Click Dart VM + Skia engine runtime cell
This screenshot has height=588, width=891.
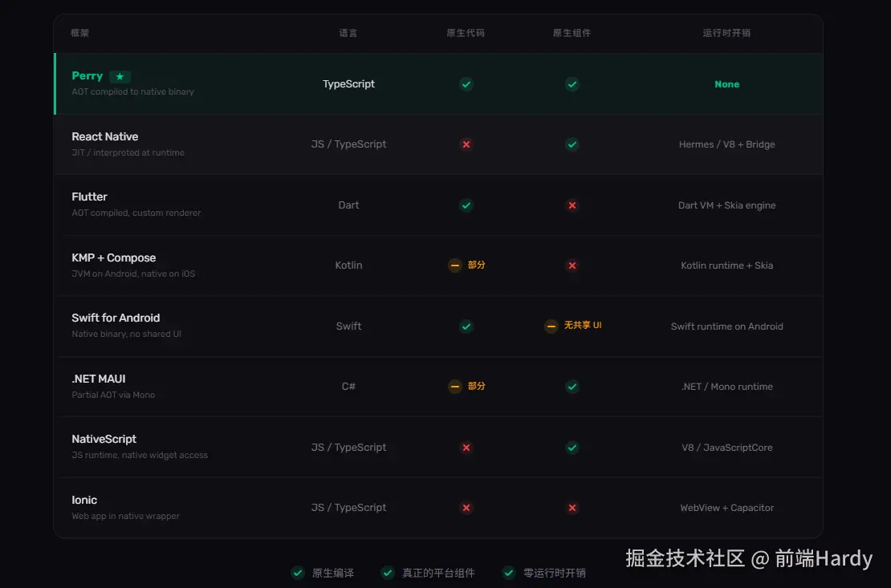click(726, 205)
